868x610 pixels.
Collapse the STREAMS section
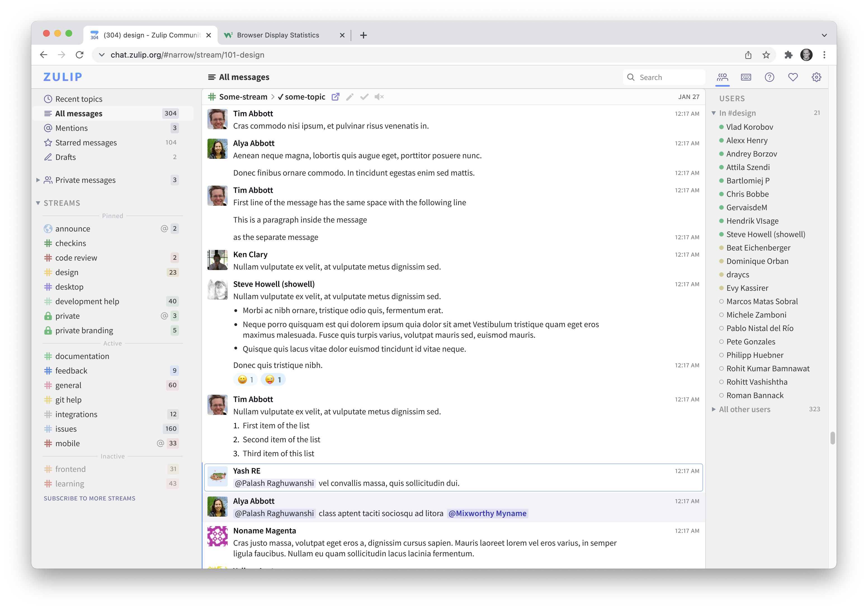pyautogui.click(x=38, y=203)
